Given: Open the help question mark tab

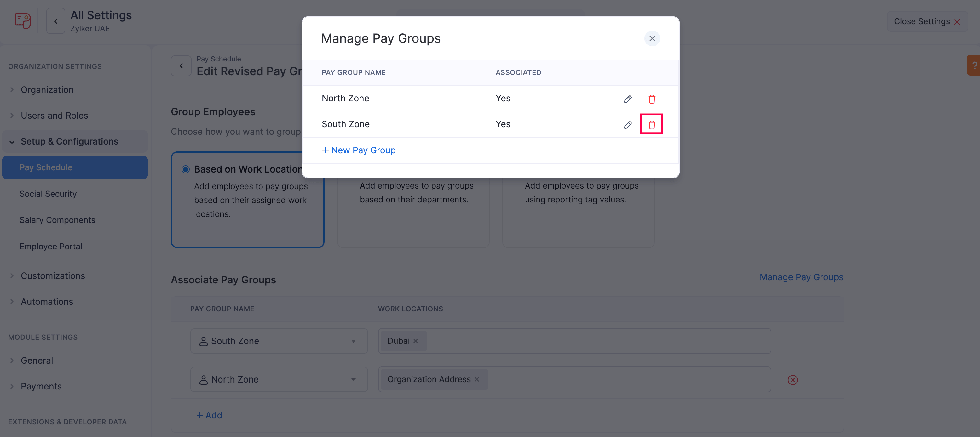Looking at the screenshot, I should pos(974,65).
